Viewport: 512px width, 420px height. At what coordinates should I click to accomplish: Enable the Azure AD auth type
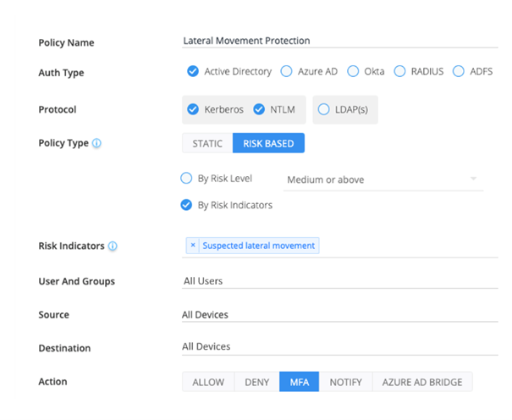286,72
